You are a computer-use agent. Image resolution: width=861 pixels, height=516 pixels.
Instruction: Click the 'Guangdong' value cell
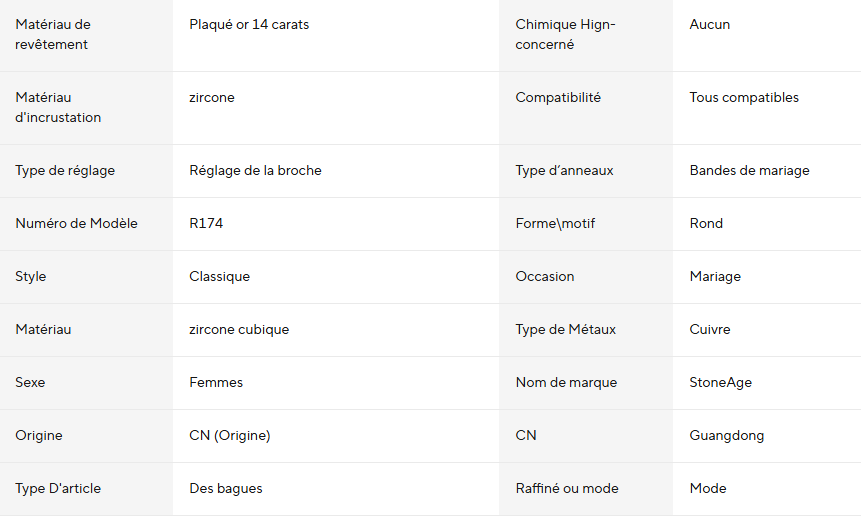(725, 436)
